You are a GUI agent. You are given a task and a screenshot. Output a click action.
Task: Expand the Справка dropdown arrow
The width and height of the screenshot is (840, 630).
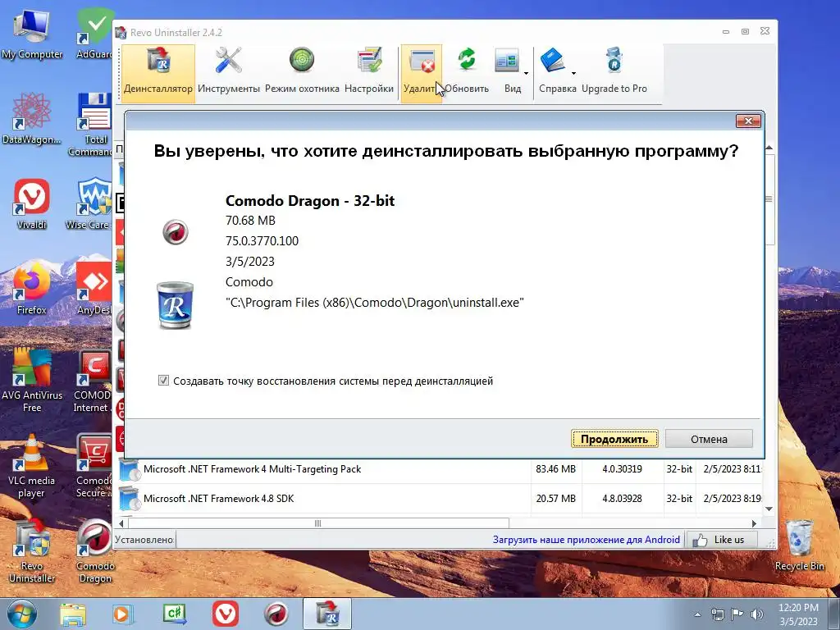(573, 73)
